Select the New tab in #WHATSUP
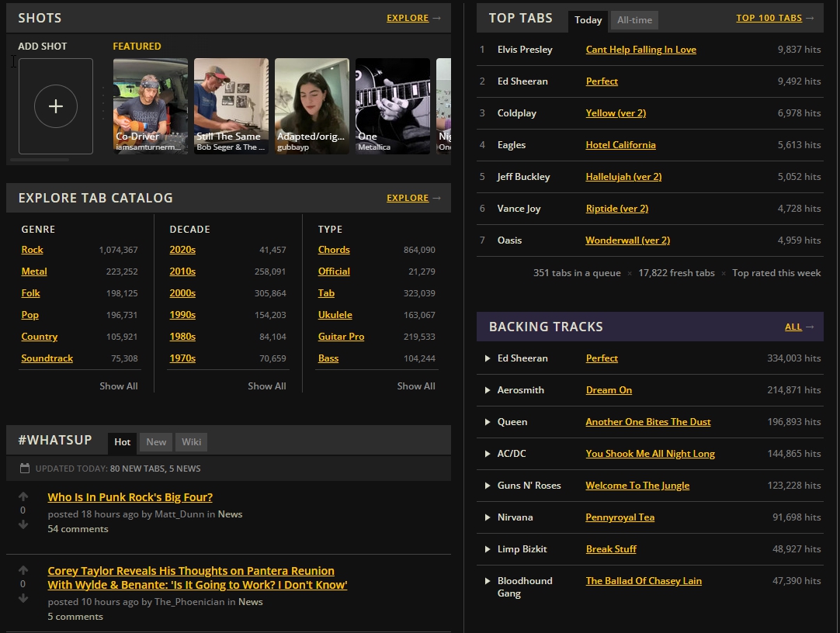This screenshot has width=840, height=633. (156, 442)
